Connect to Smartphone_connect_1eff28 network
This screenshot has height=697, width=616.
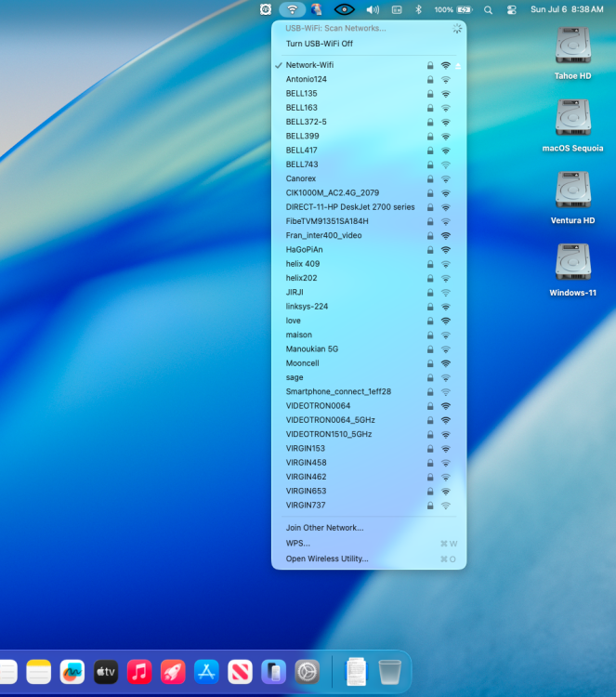369,391
